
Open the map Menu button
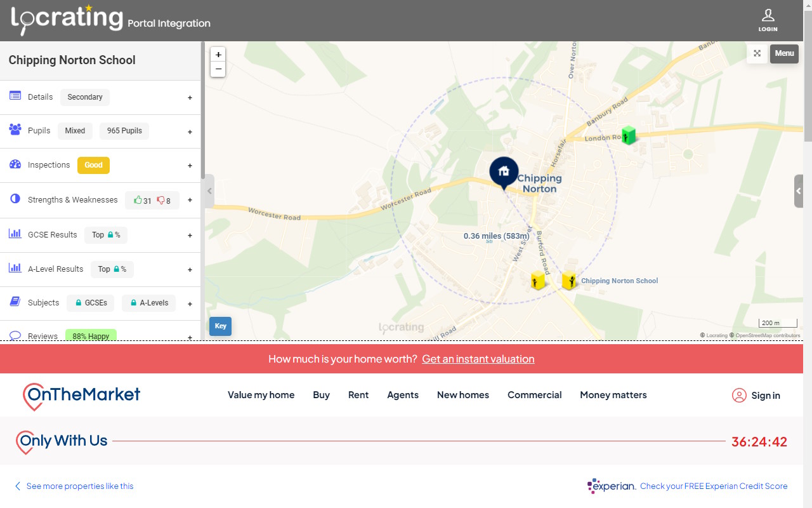pyautogui.click(x=784, y=54)
